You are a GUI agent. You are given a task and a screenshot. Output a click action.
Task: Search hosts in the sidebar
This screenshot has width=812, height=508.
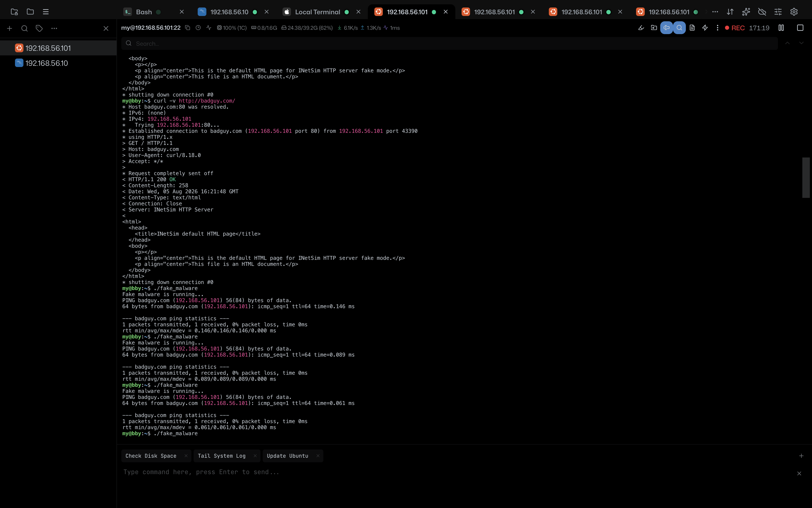[24, 29]
